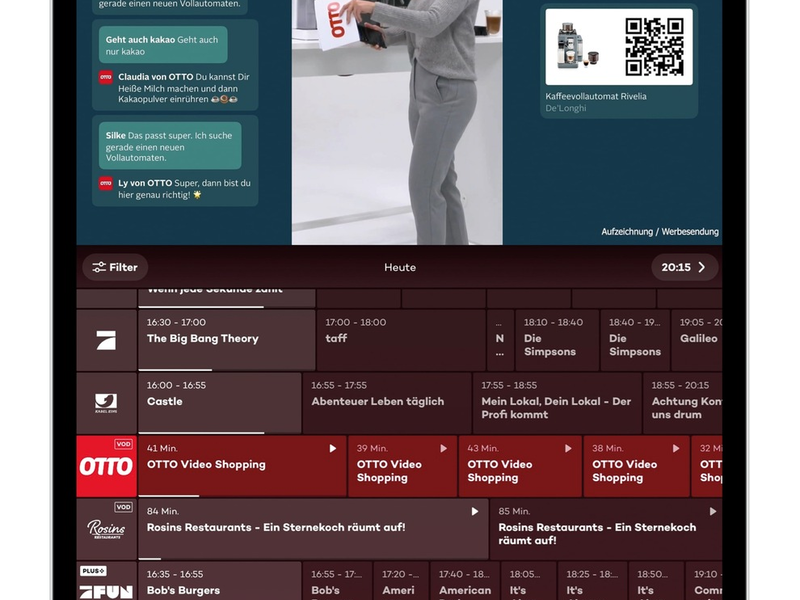Click the OTTO channel logo
800x600 pixels.
(x=105, y=466)
